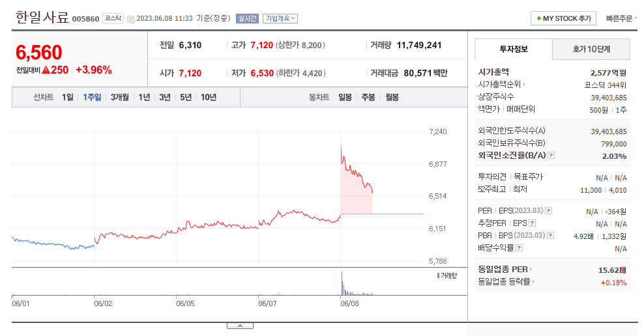Click 한일사료 stock name heading
Screen dimensions: 644x336
click(x=42, y=17)
